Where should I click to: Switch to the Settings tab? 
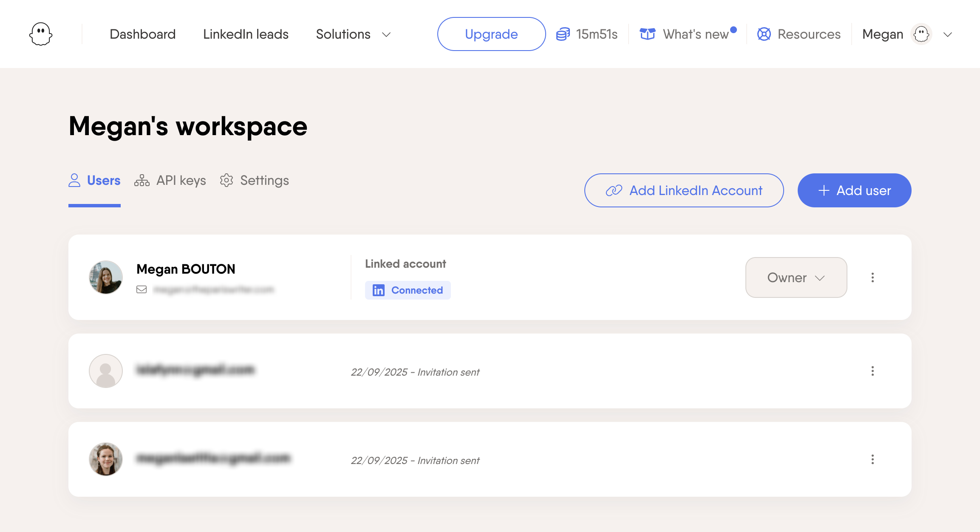[255, 181]
